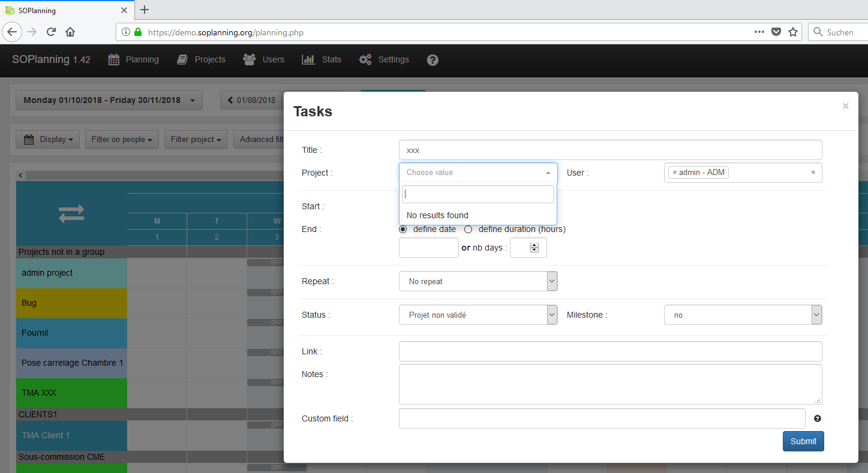Click the browser home icon

70,32
